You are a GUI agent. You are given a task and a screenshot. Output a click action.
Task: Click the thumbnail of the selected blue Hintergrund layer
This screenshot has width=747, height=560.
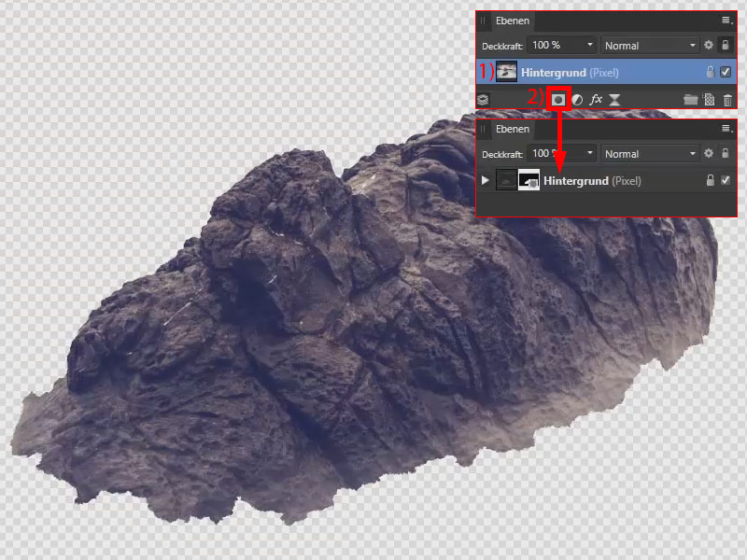[506, 72]
